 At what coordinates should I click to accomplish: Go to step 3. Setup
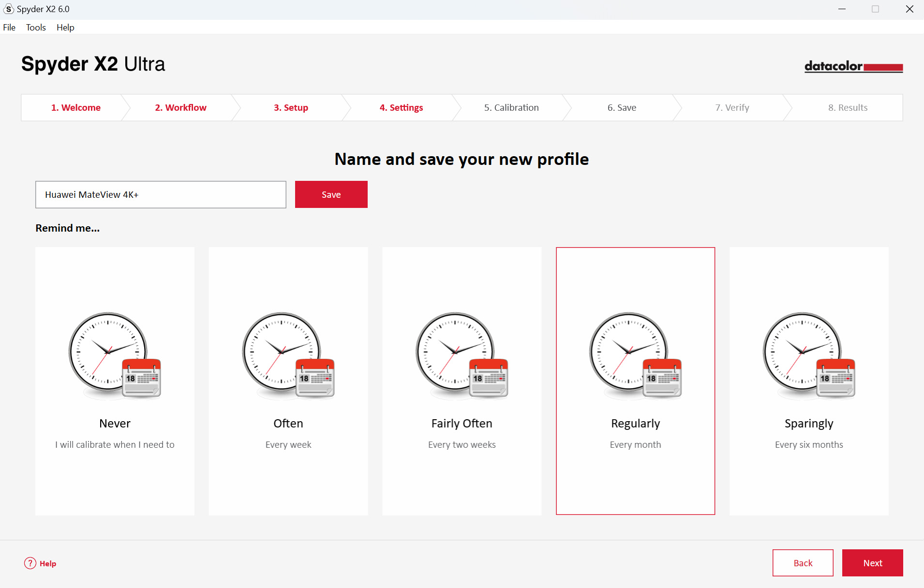tap(291, 107)
